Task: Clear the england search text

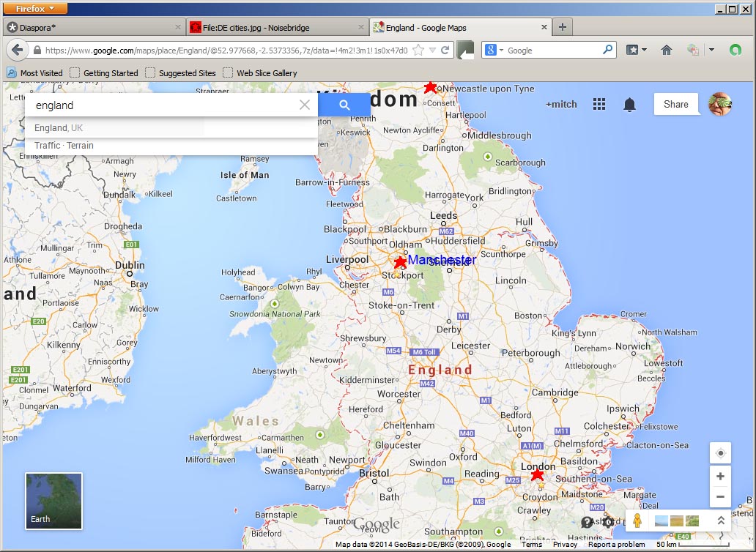Action: point(305,105)
